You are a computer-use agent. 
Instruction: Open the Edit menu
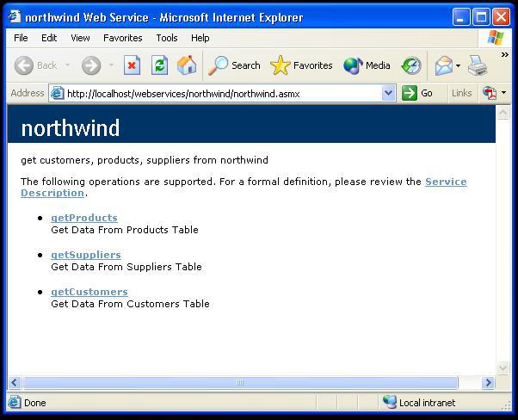49,38
